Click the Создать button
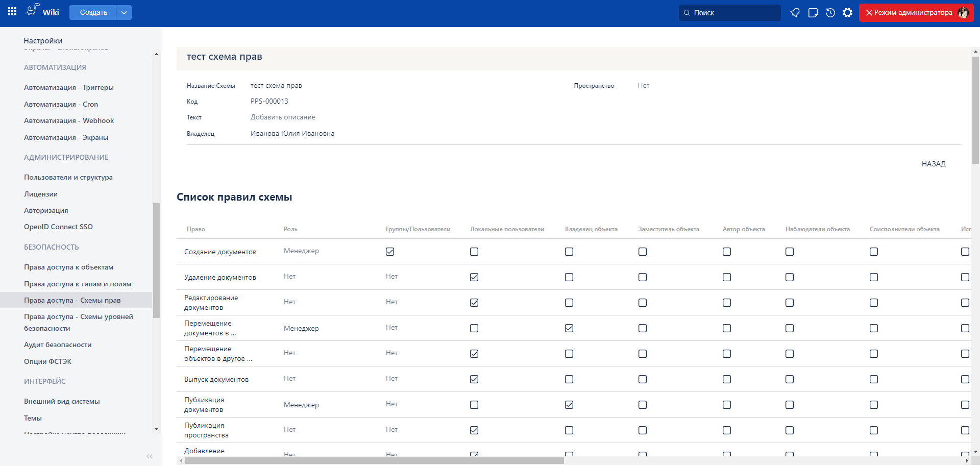This screenshot has width=980, height=466. 93,12
